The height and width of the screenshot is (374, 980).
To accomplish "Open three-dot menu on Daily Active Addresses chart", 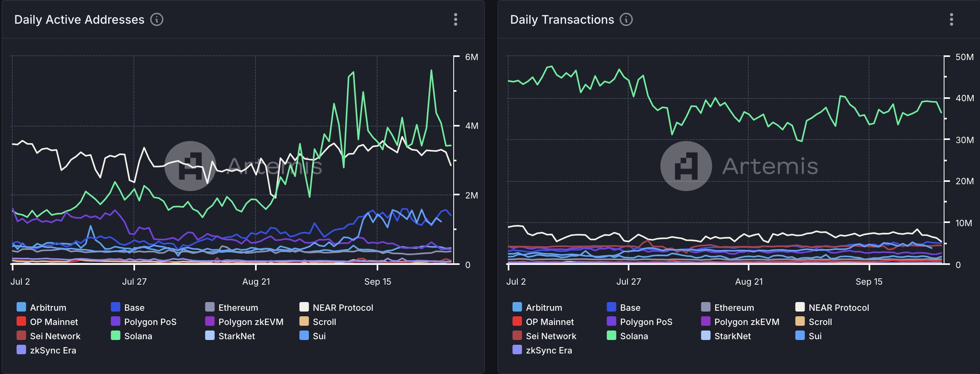I will 456,19.
